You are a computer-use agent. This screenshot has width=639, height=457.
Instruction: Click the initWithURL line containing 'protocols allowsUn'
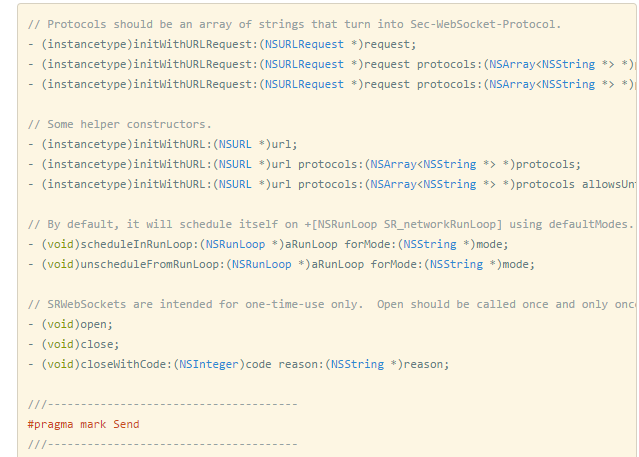(x=331, y=184)
